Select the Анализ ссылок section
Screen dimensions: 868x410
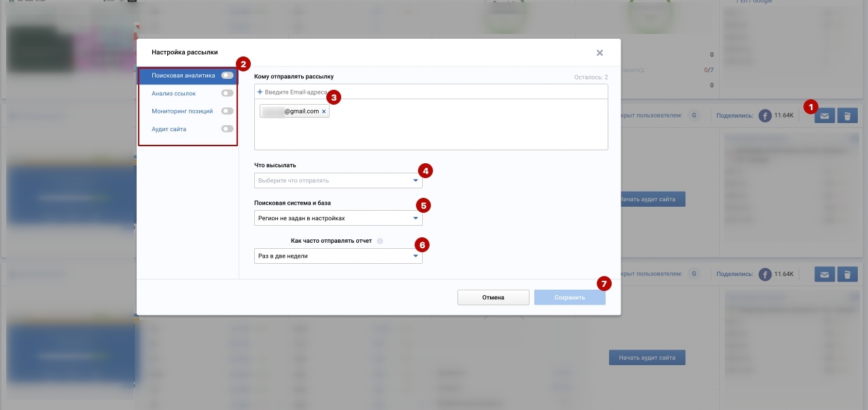point(173,93)
